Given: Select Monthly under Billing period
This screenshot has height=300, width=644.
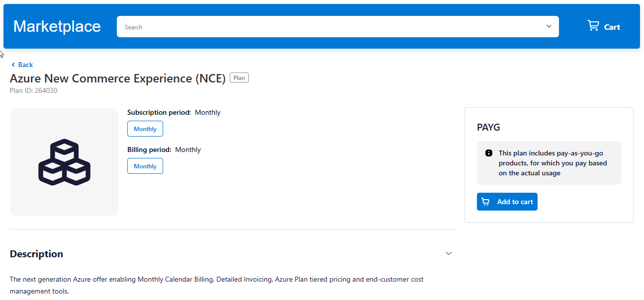Looking at the screenshot, I should 145,166.
